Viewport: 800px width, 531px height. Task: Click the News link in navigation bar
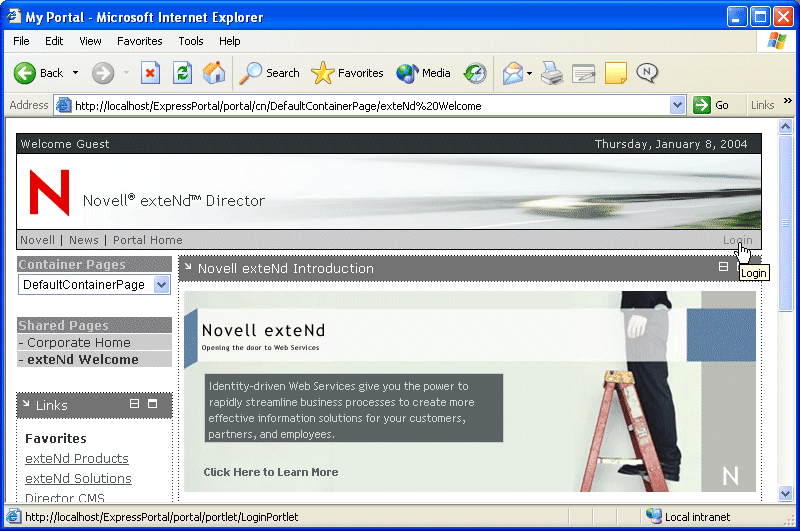(x=84, y=240)
